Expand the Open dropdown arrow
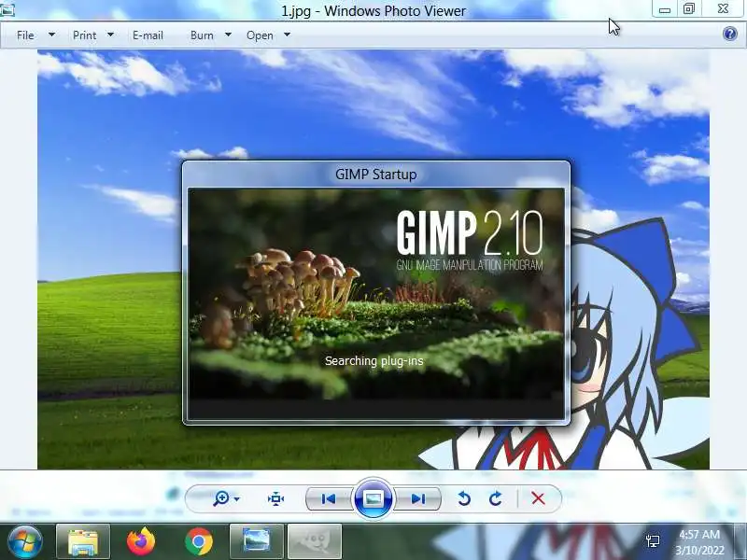This screenshot has width=747, height=560. [287, 35]
